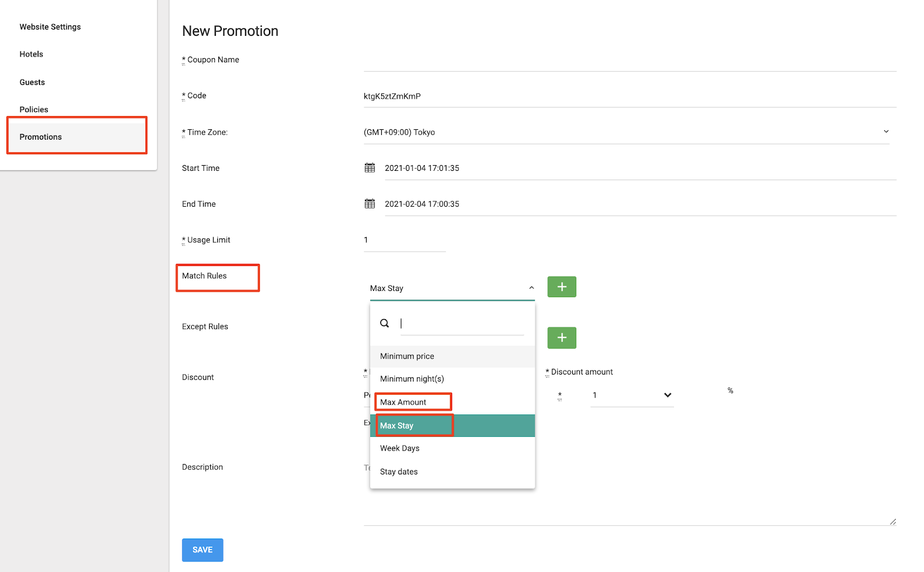Open the discount amount value dropdown
The width and height of the screenshot is (924, 572).
(667, 395)
